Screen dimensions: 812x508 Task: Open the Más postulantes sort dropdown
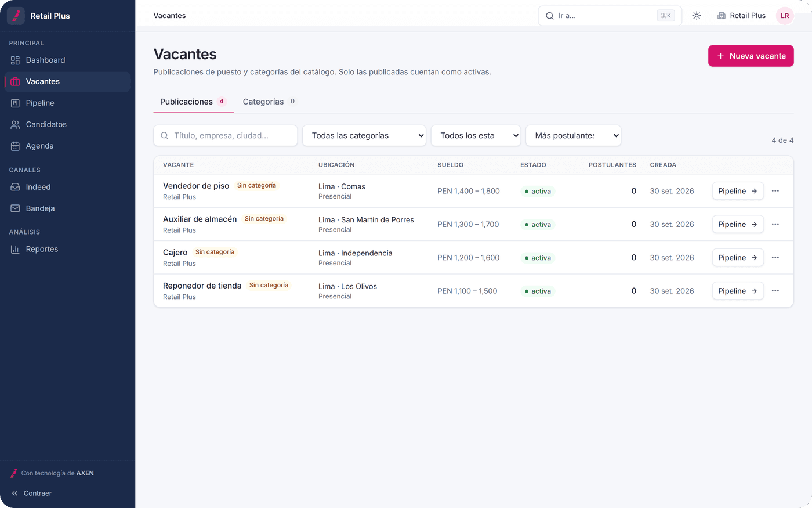574,136
